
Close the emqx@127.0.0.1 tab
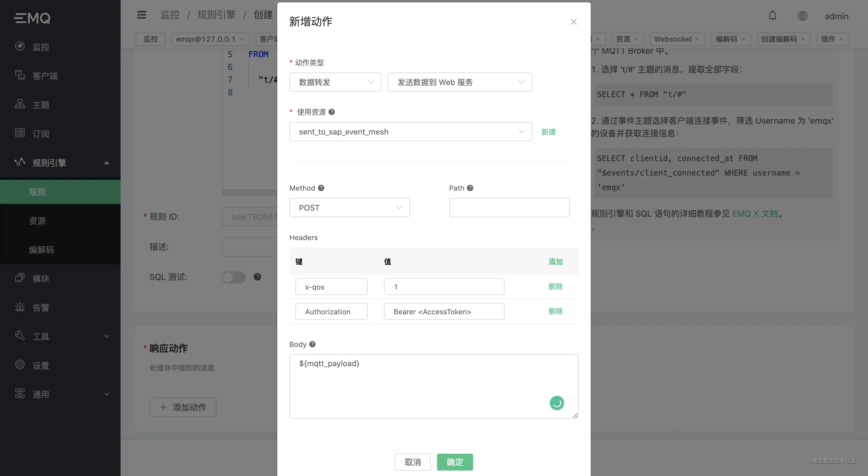242,39
